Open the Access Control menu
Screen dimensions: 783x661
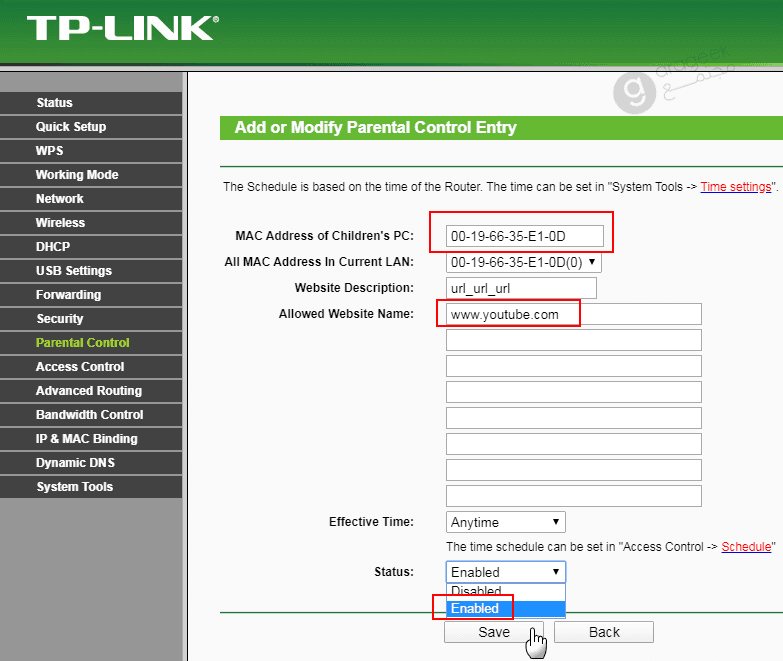pyautogui.click(x=80, y=367)
